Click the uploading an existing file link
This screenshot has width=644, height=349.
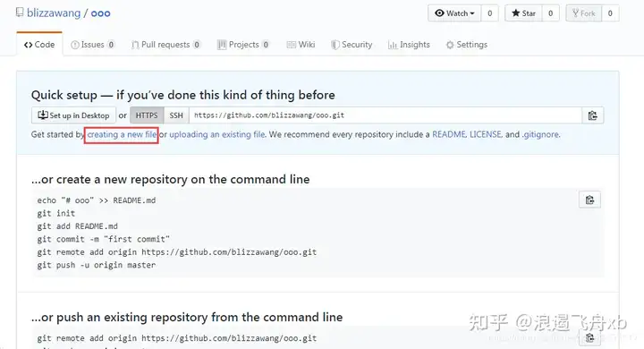(216, 134)
